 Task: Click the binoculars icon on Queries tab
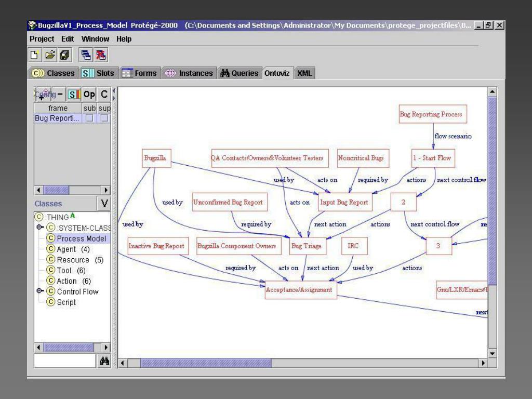click(x=224, y=73)
